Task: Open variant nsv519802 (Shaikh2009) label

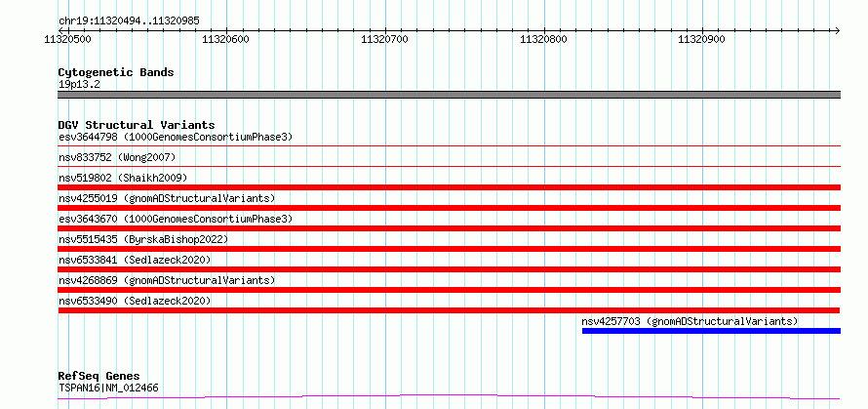Action: 123,178
